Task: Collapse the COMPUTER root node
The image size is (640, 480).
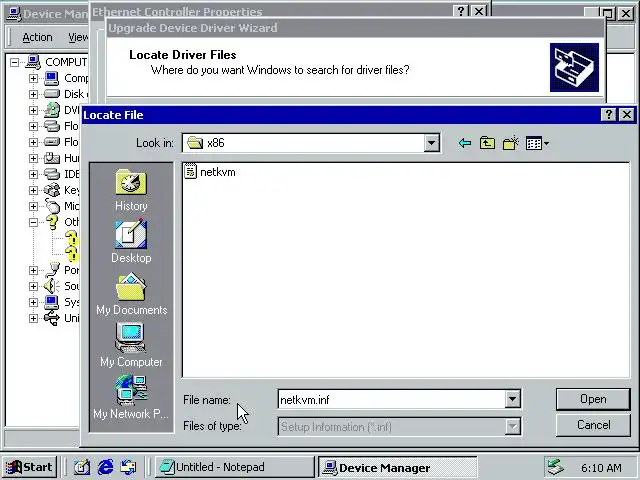Action: pos(15,62)
